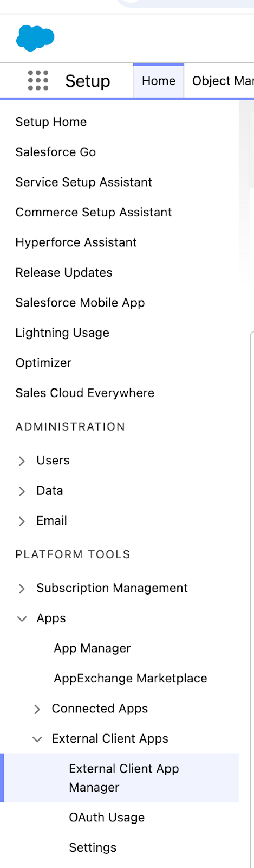Screen dimensions: 254x868
Task: Expand Subscription Management chevron
Action: pyautogui.click(x=22, y=589)
